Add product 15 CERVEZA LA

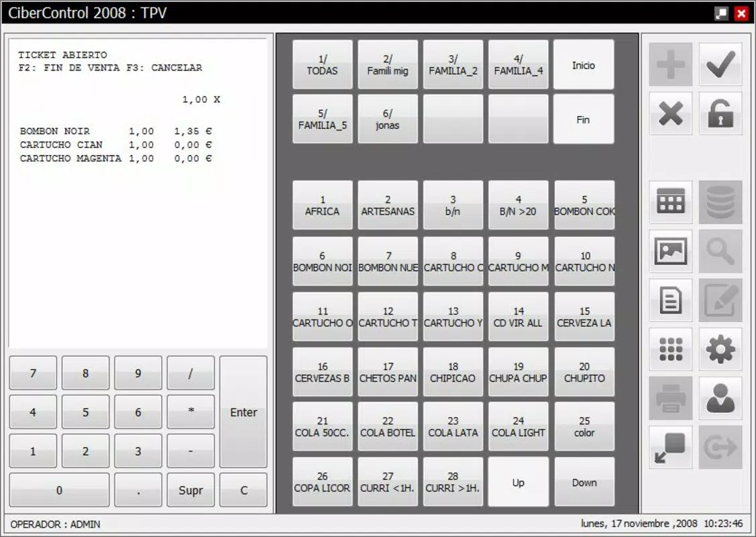[584, 317]
